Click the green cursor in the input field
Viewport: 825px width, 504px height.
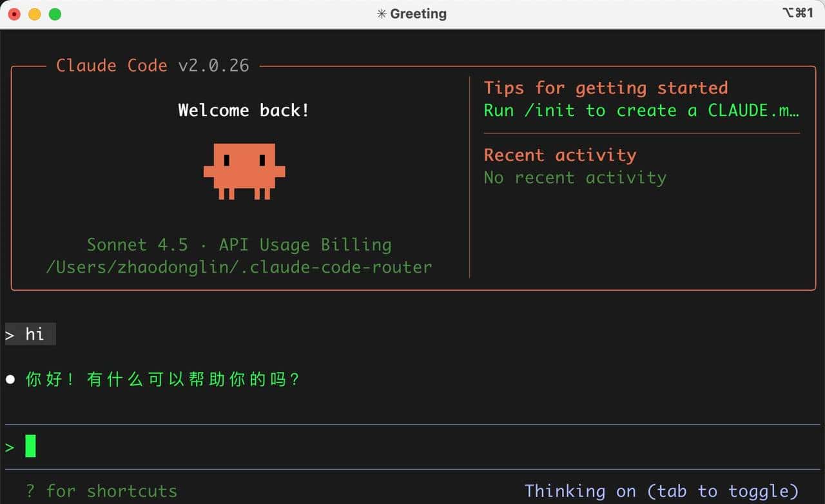click(x=30, y=446)
